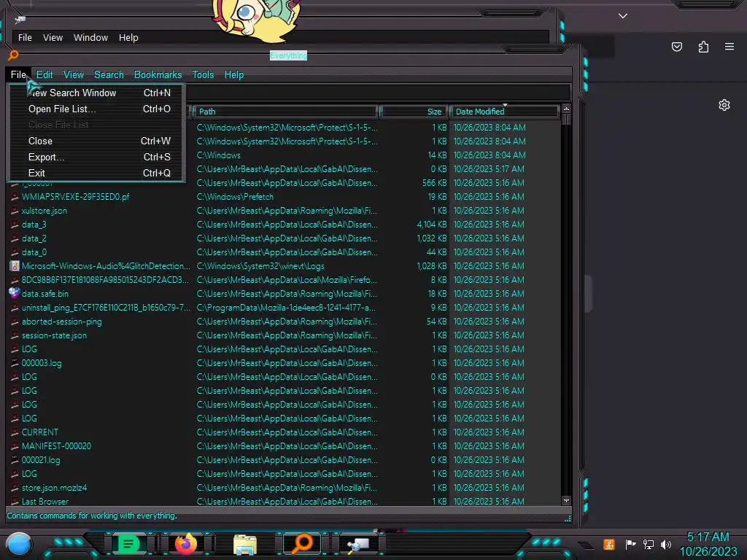Viewport: 747px width, 560px height.
Task: Choose Close from the File menu
Action: point(97,141)
